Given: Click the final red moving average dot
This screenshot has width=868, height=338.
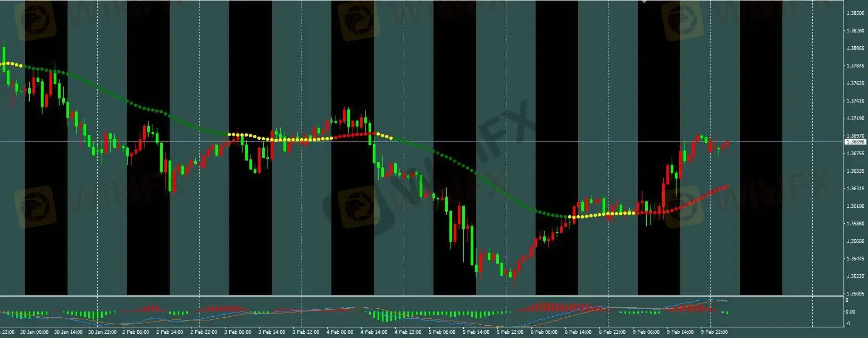Looking at the screenshot, I should (727, 187).
